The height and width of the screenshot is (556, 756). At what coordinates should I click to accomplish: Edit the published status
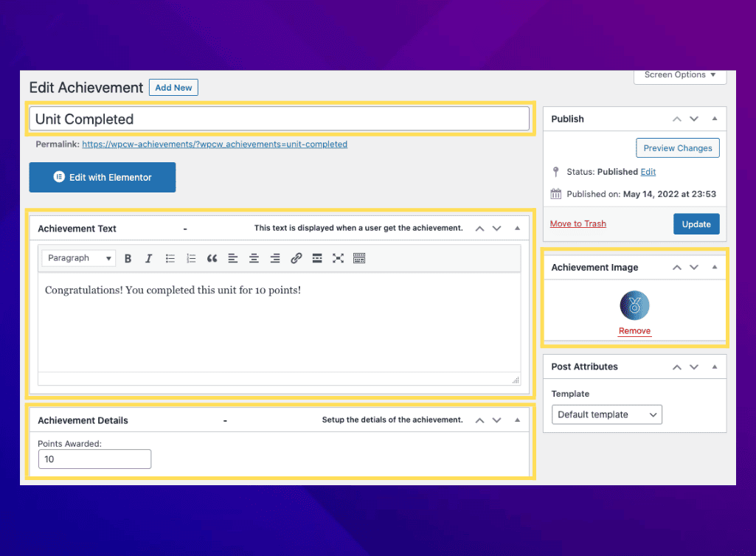[648, 172]
